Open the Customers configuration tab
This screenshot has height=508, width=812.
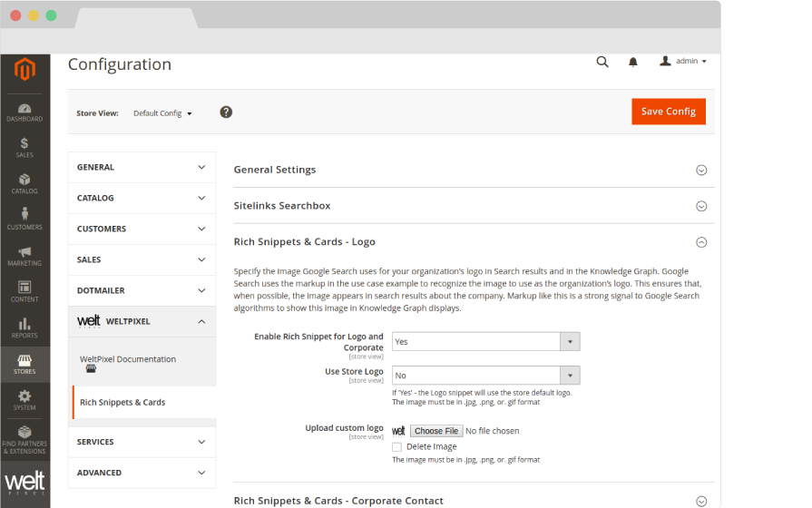(142, 229)
